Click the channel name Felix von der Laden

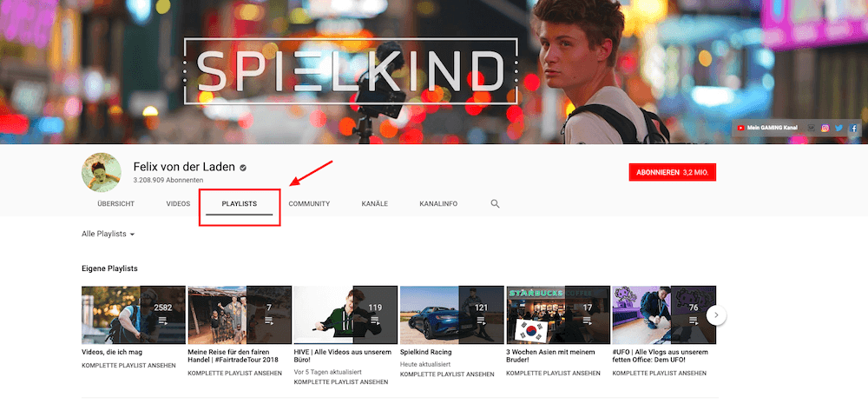point(184,167)
